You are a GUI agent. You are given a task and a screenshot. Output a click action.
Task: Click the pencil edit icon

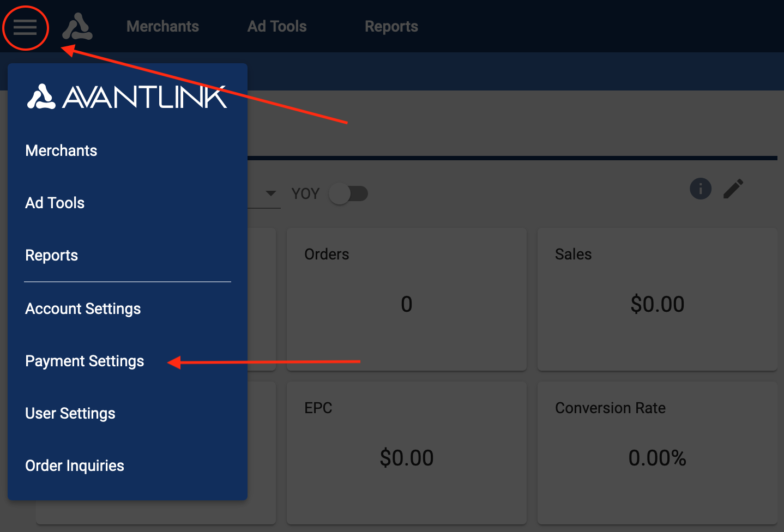pyautogui.click(x=733, y=189)
